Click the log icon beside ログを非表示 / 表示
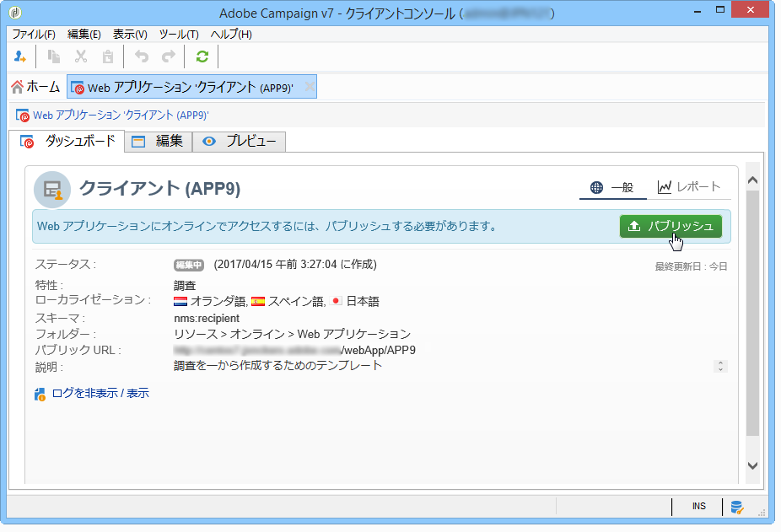 pyautogui.click(x=40, y=394)
